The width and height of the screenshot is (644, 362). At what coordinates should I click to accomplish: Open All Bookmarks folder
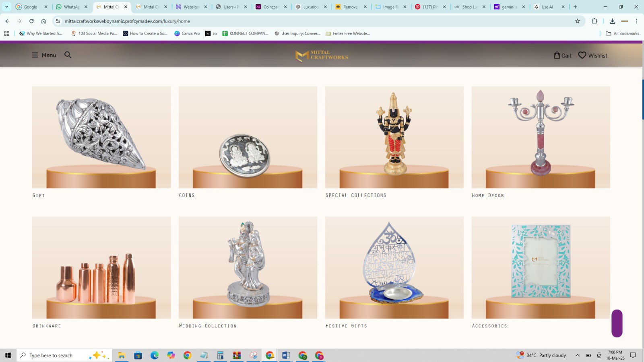(622, 33)
